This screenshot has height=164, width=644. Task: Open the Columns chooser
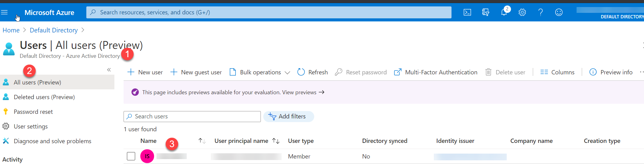(557, 72)
